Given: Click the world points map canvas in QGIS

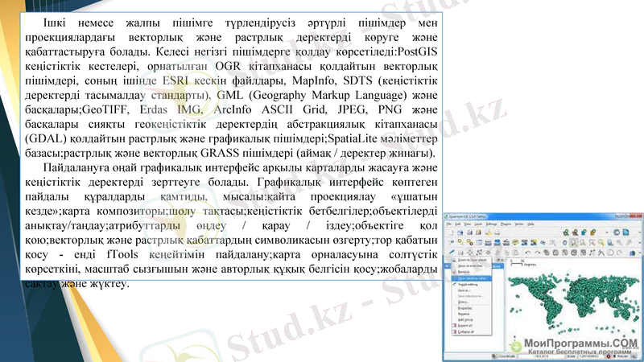Looking at the screenshot, I should click(575, 304).
